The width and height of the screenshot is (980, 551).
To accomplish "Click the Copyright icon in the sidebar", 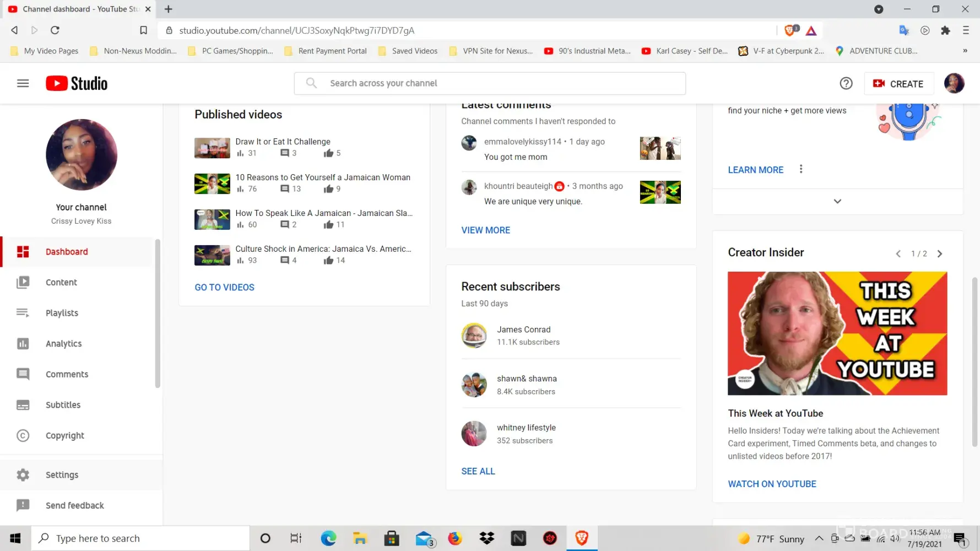I will (23, 436).
